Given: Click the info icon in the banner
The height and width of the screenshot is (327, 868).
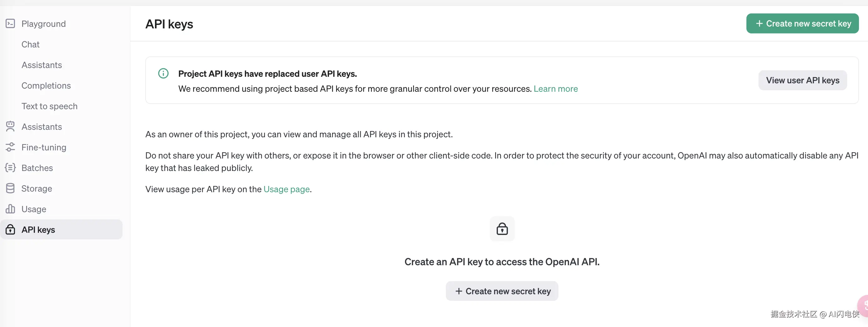Looking at the screenshot, I should (163, 74).
